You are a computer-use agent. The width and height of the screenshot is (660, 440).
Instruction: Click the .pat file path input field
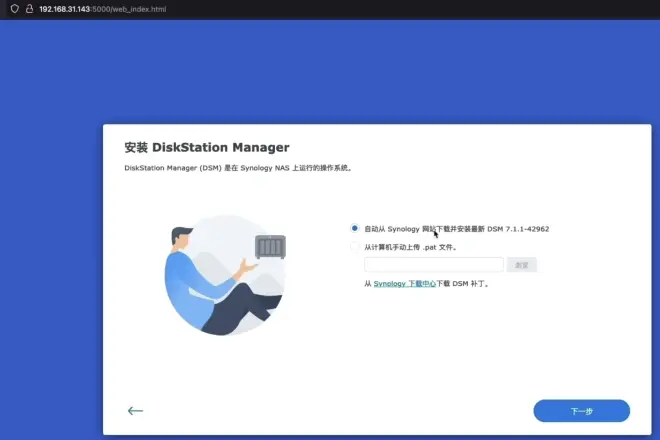pos(434,265)
